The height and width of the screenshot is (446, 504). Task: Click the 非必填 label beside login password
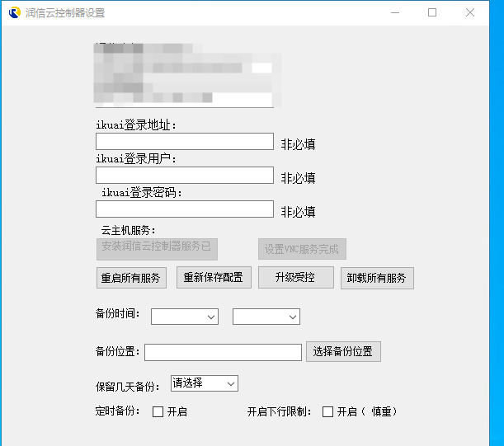click(299, 212)
